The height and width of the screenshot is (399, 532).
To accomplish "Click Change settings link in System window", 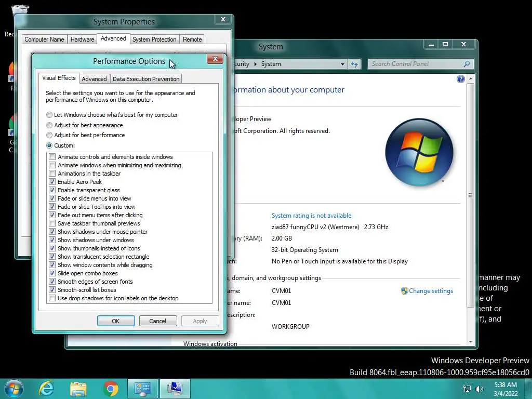I will point(431,291).
